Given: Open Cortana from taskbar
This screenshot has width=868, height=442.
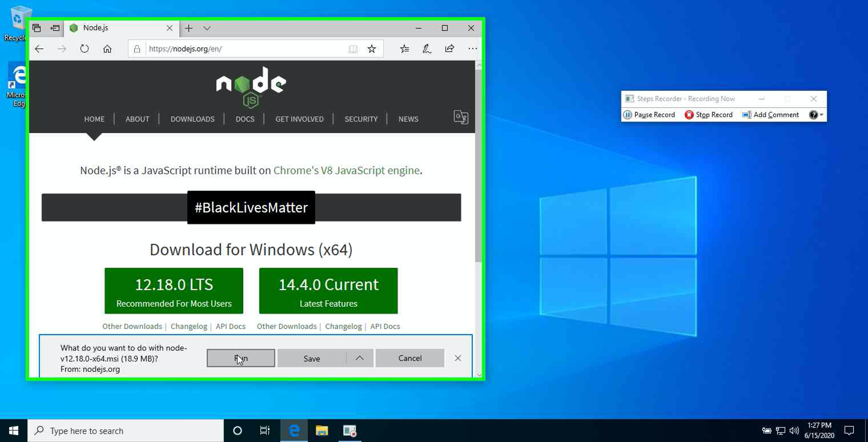Looking at the screenshot, I should (238, 431).
